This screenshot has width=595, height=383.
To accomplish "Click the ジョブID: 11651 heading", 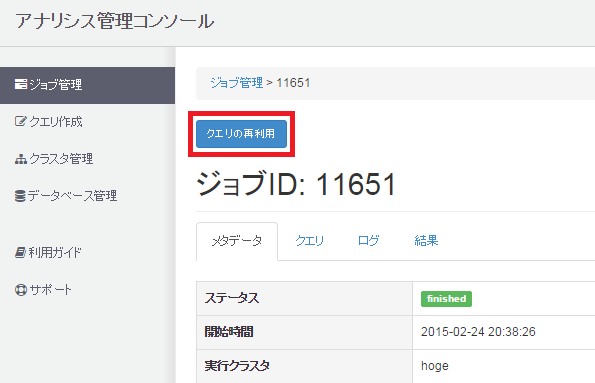I will pyautogui.click(x=296, y=184).
